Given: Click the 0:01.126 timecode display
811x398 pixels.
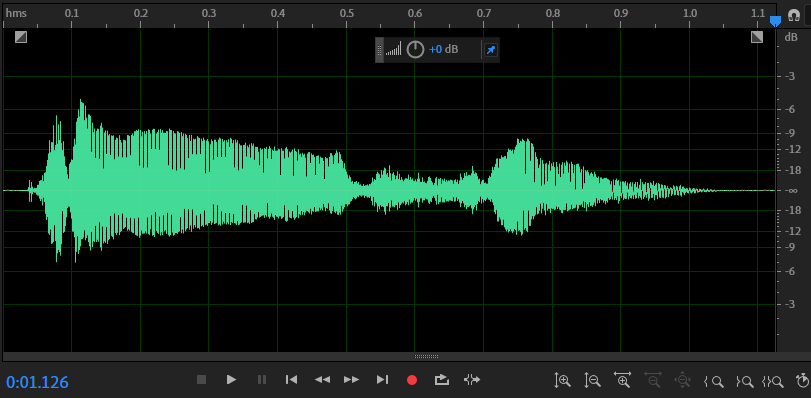Looking at the screenshot, I should (x=37, y=382).
